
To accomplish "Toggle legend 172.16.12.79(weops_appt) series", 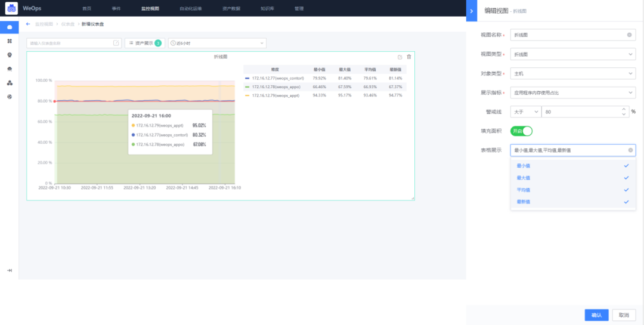I will (x=272, y=95).
